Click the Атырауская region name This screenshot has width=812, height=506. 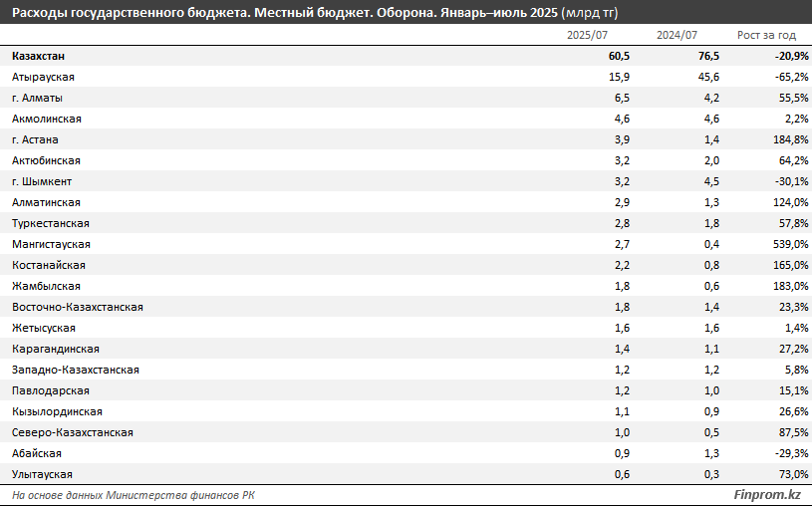[x=43, y=77]
